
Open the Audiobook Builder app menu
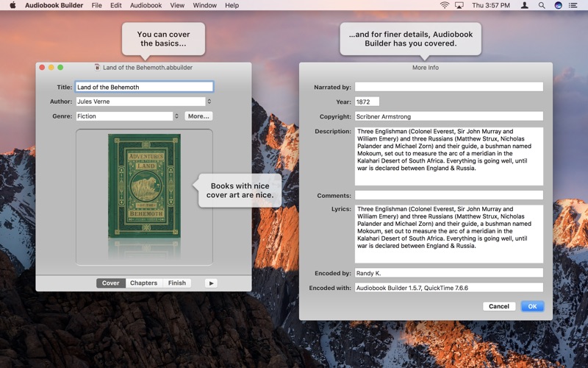point(54,5)
